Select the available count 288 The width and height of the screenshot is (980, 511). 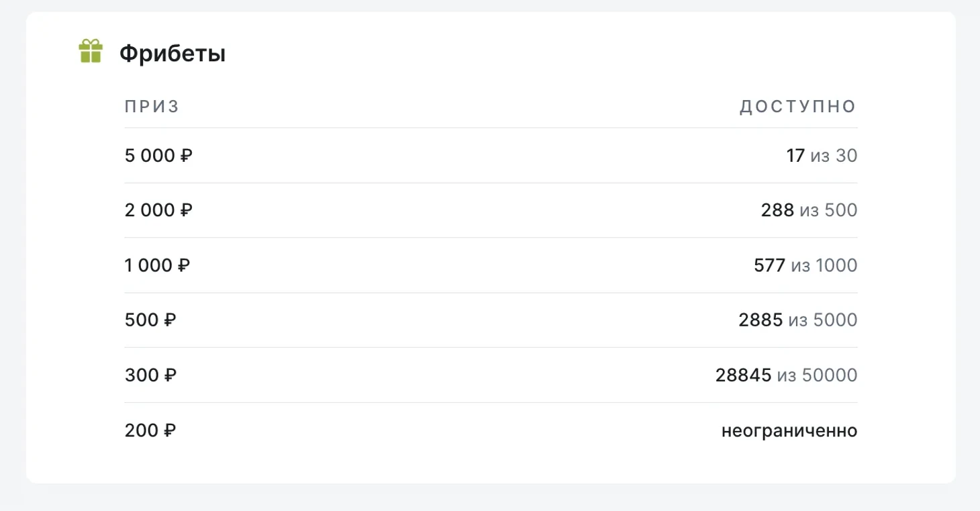click(777, 211)
